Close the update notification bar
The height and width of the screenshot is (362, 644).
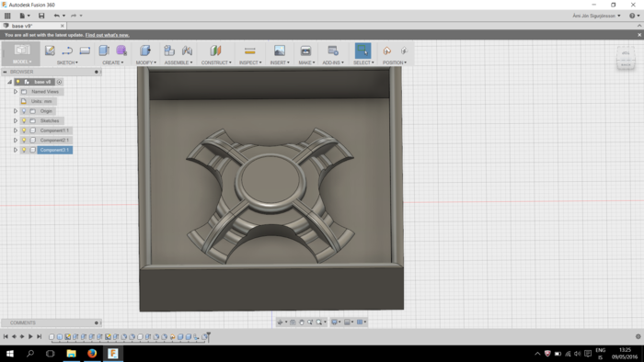[639, 35]
